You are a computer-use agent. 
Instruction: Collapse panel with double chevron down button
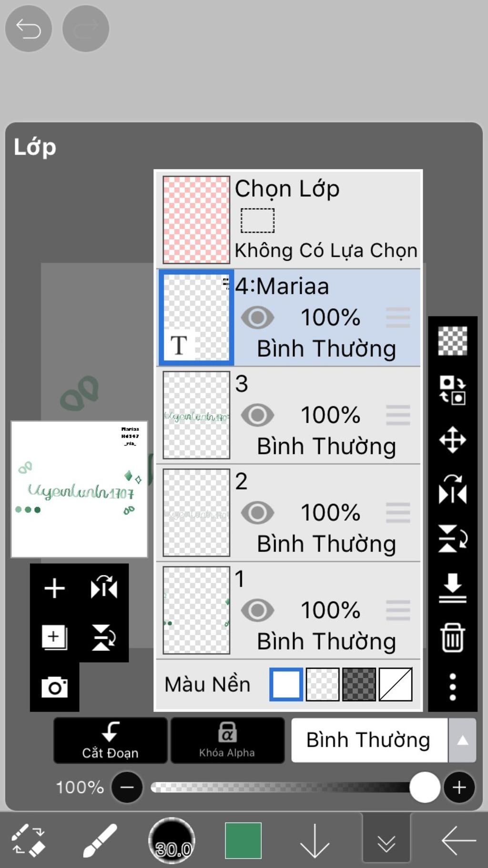click(x=386, y=841)
